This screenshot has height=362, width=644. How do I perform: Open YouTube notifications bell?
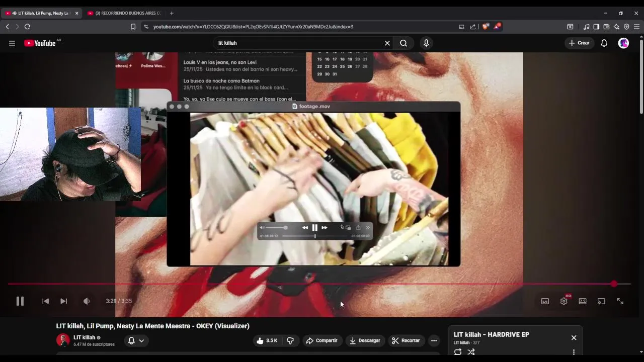pos(604,43)
